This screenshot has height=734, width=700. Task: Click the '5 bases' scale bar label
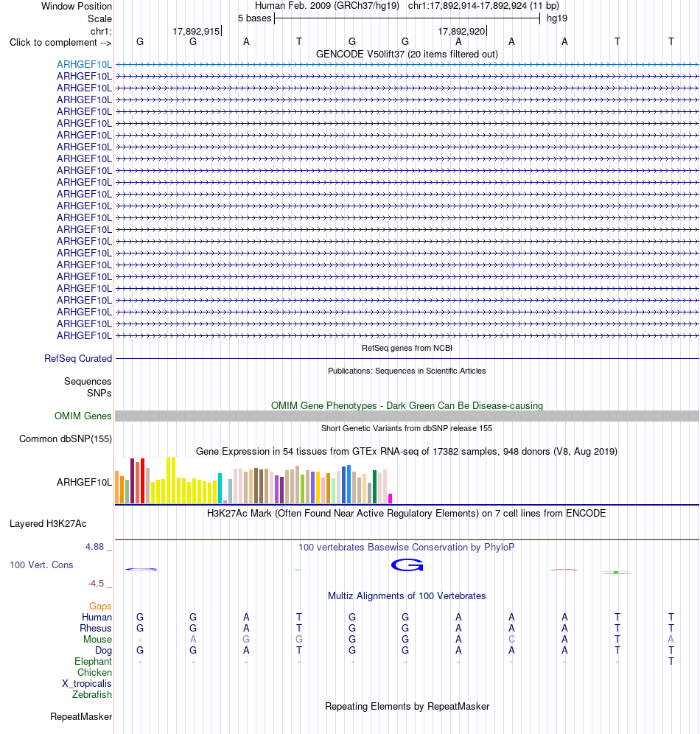pyautogui.click(x=254, y=18)
